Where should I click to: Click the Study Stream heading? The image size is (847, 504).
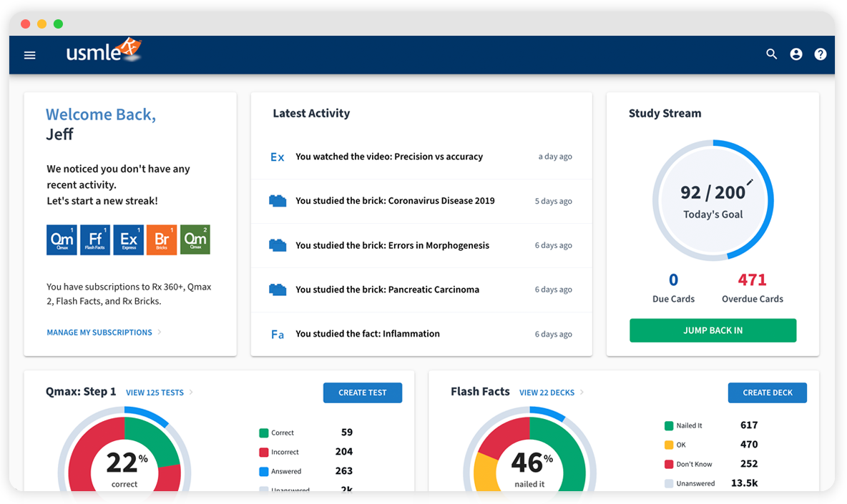(665, 114)
